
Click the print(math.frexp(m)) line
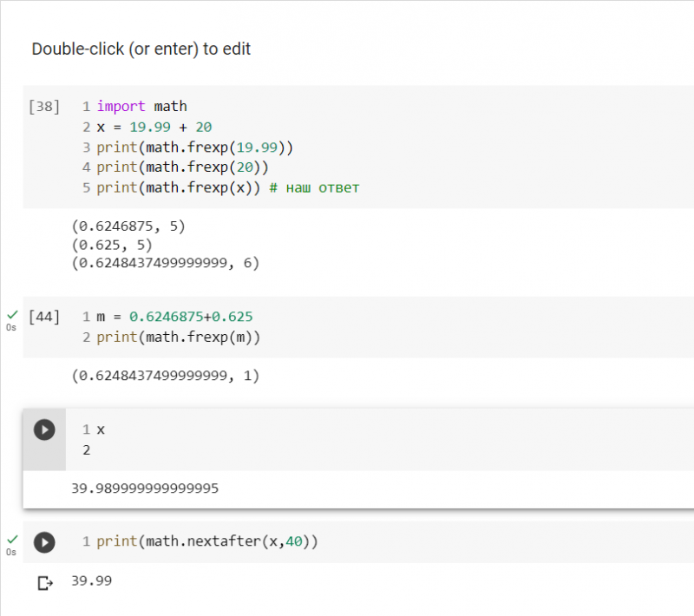pos(178,337)
